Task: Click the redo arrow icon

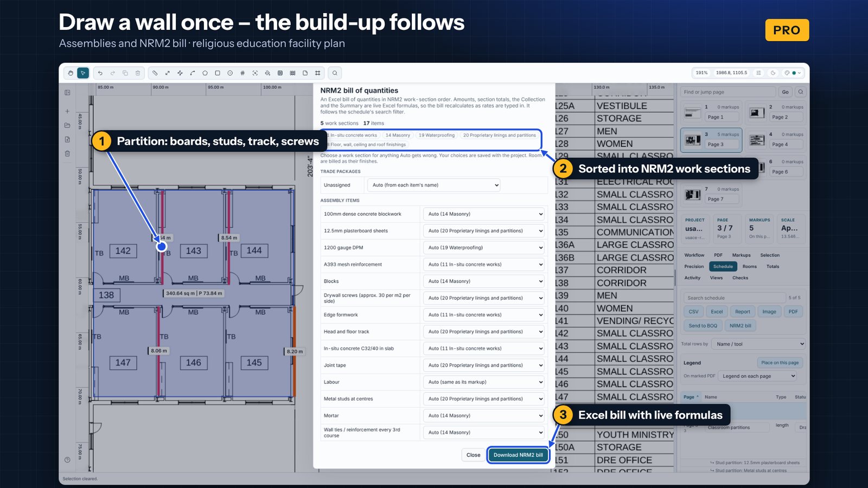Action: click(x=113, y=73)
